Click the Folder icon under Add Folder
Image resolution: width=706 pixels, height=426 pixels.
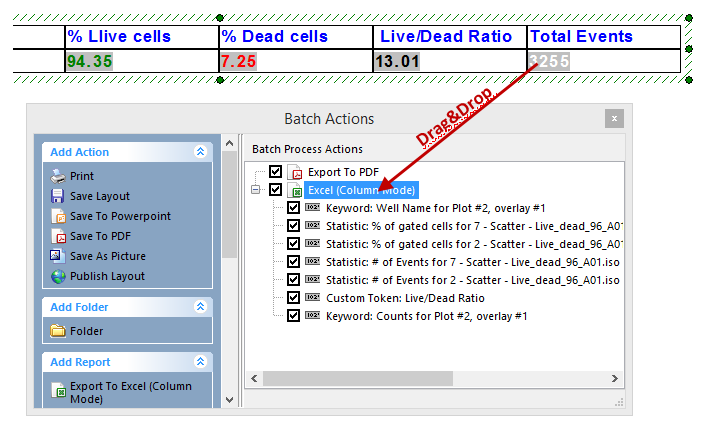(x=57, y=331)
